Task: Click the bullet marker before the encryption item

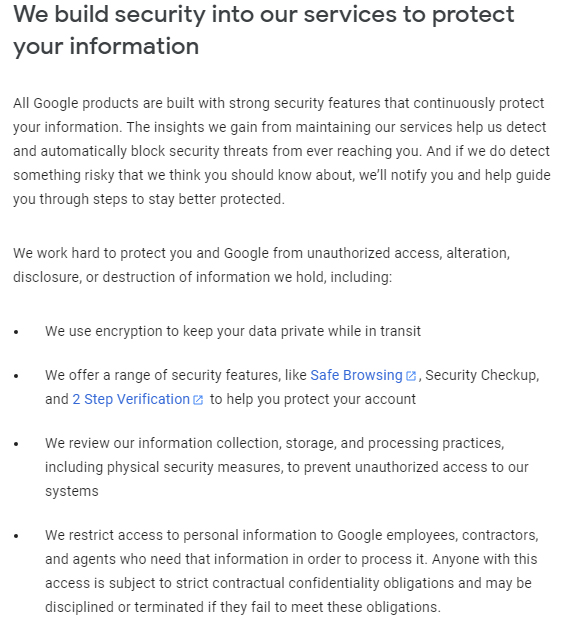Action: pyautogui.click(x=16, y=332)
